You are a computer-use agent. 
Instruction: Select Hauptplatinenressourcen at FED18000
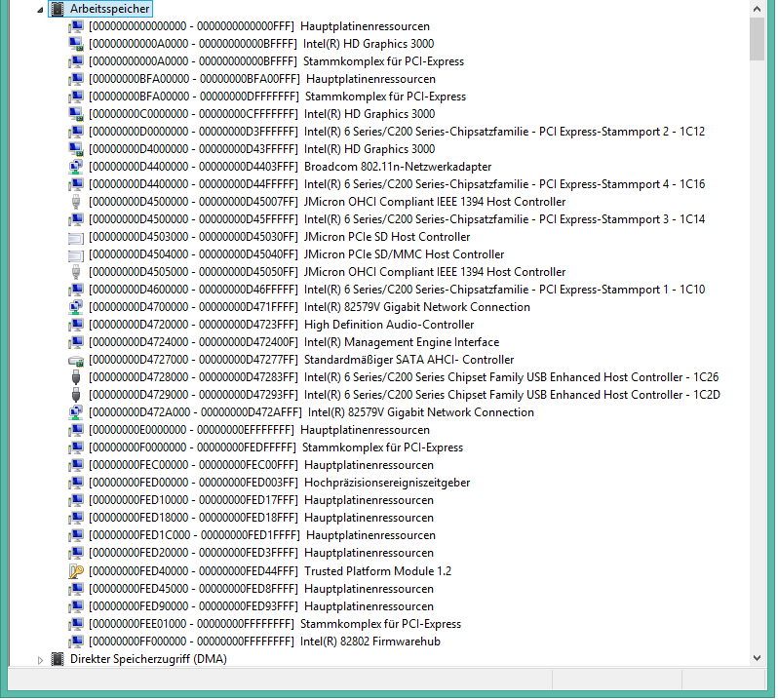261,519
